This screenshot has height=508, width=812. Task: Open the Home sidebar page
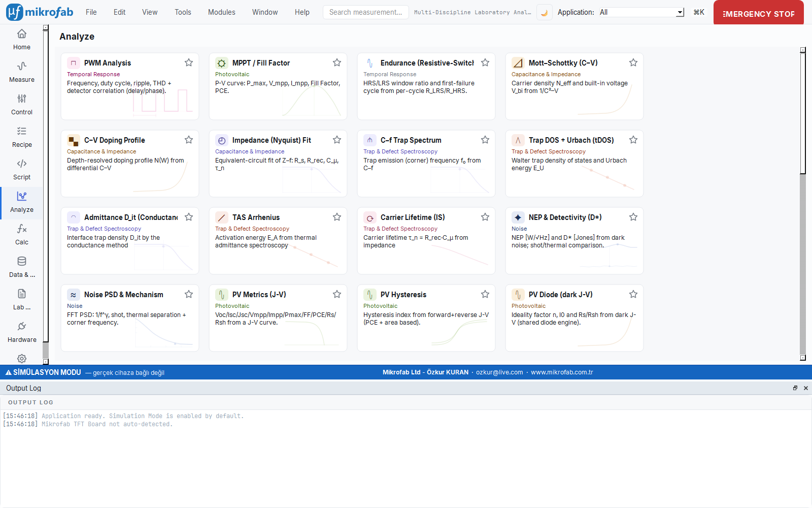22,40
